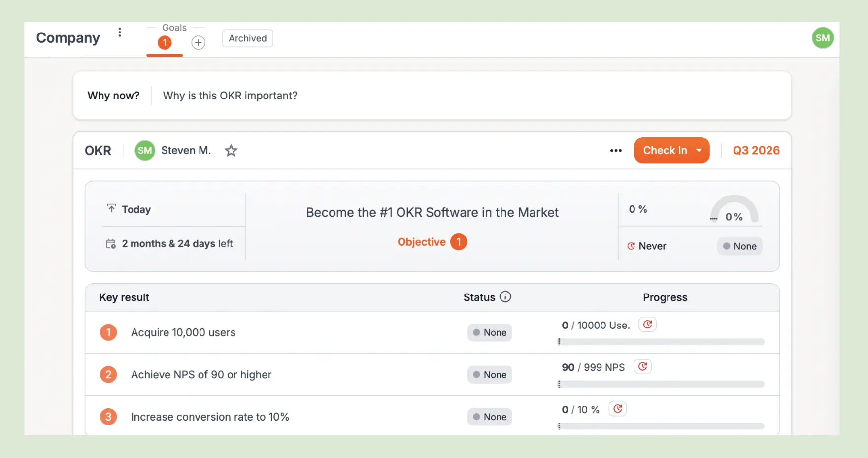Screen dimensions: 868x458
Task: Open status None for conversion rate row
Action: pyautogui.click(x=490, y=417)
